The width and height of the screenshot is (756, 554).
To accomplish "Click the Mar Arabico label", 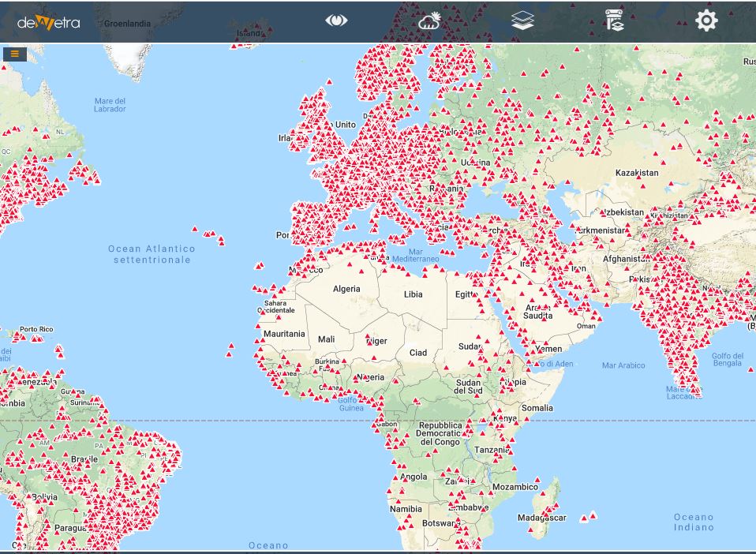I will [623, 365].
